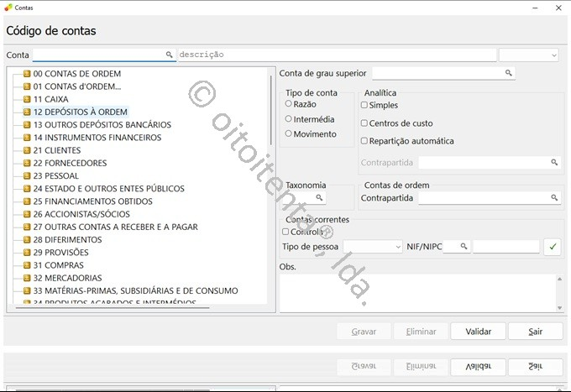Click the Sair button

(x=536, y=332)
